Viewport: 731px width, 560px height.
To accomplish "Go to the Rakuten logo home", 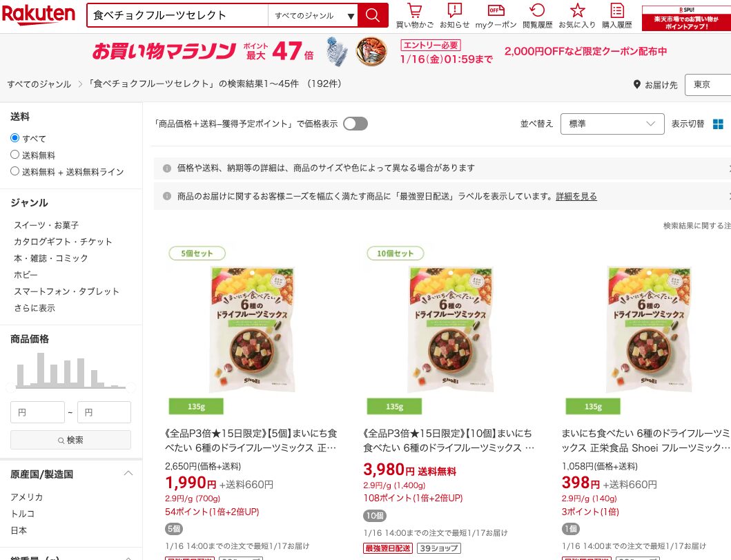I will click(x=38, y=14).
